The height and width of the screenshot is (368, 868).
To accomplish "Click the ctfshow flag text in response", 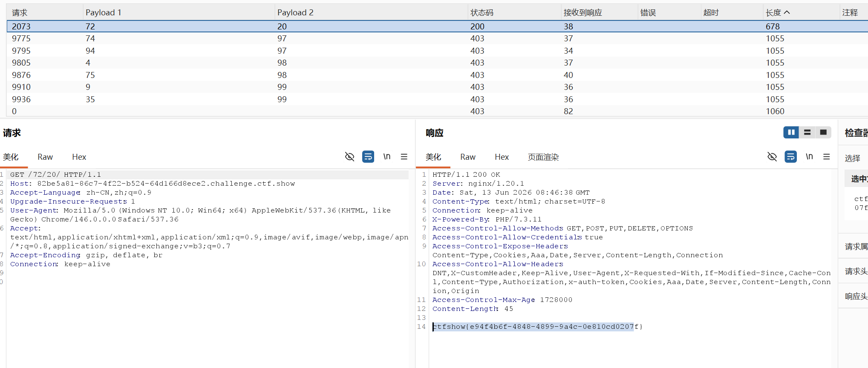I will tap(537, 327).
